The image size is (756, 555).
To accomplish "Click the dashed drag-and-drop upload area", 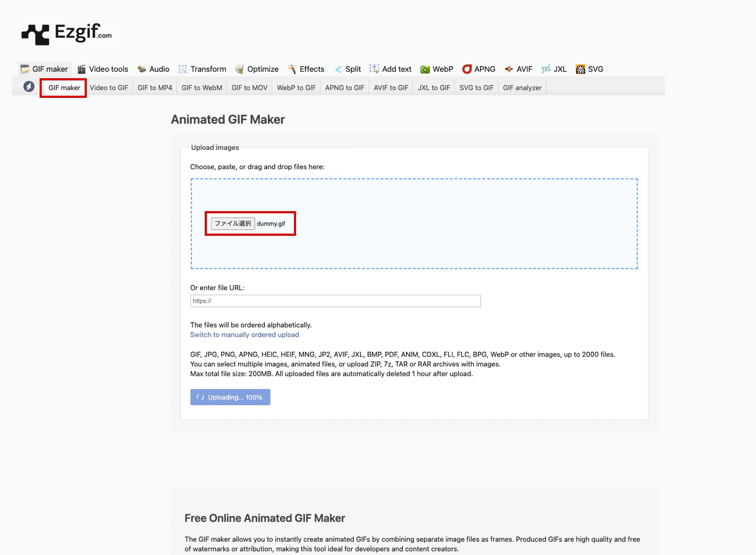I will [414, 223].
